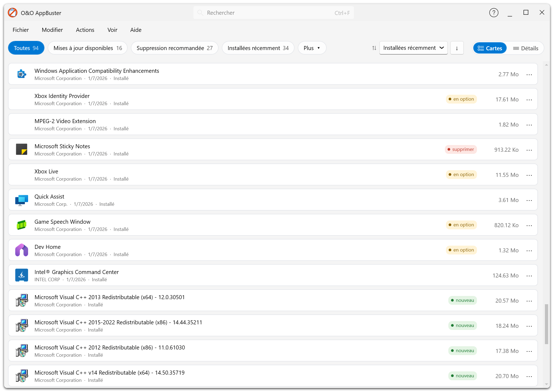Open more options for Visual C++ 2012 x86
554x392 pixels.
[529, 351]
